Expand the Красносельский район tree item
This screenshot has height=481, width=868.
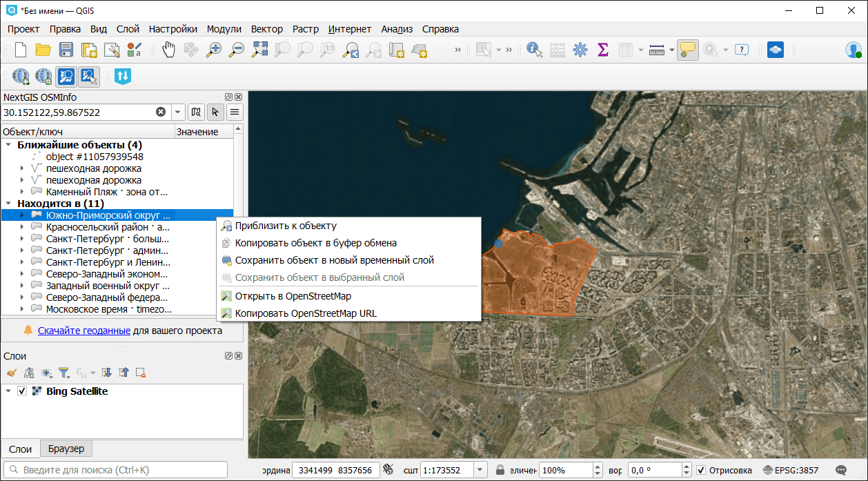tap(22, 226)
